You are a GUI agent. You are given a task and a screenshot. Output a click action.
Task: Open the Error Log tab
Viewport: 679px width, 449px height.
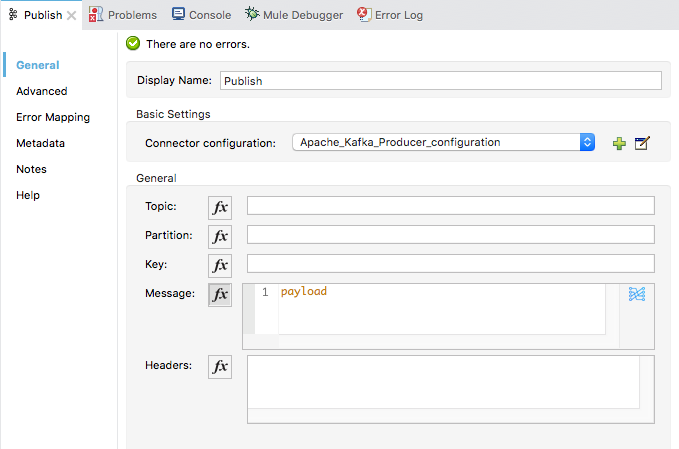coord(390,15)
